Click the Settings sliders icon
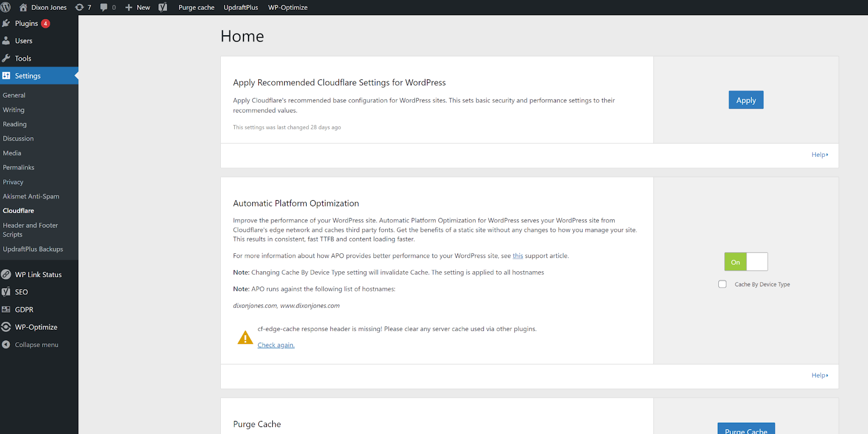 (6, 76)
